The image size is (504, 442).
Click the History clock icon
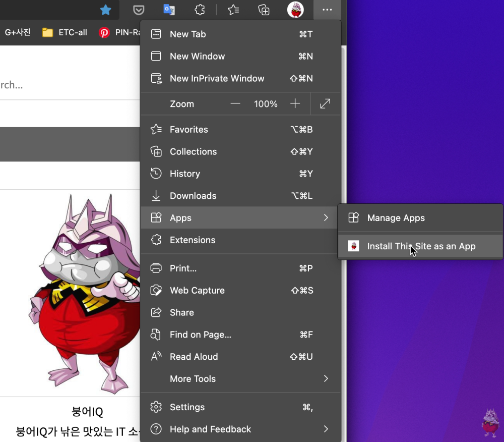156,174
